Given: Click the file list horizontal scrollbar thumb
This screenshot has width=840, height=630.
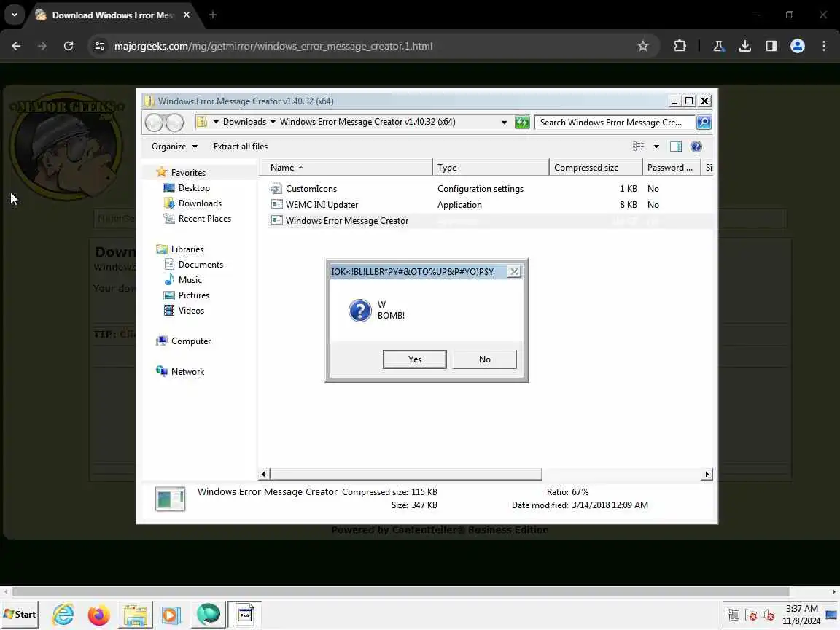Looking at the screenshot, I should (x=405, y=474).
